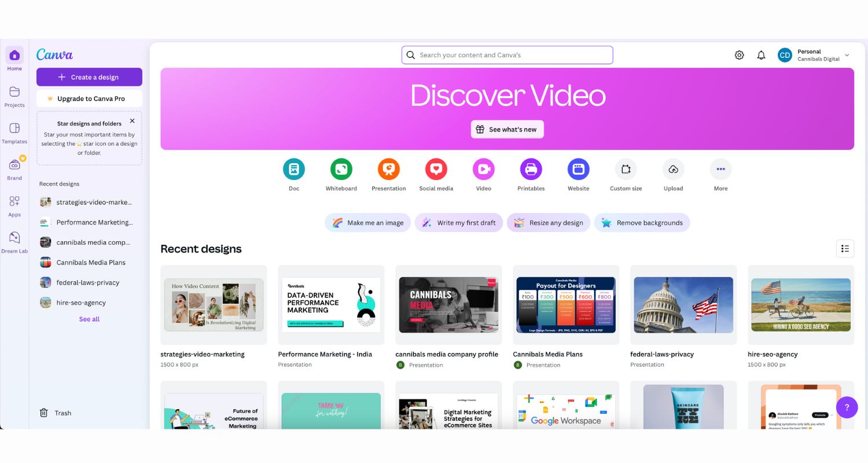Create a new Whiteboard
868x463 pixels.
(x=341, y=169)
